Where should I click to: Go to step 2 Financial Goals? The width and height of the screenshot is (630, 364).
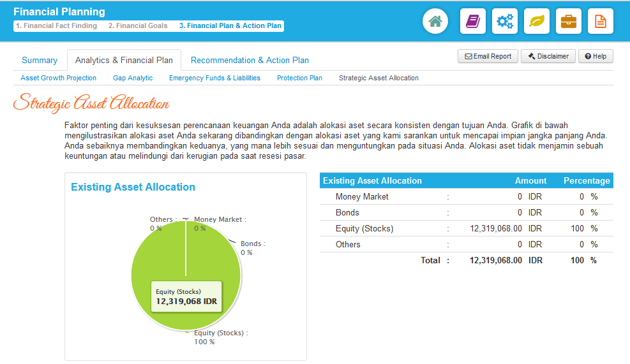[x=138, y=26]
